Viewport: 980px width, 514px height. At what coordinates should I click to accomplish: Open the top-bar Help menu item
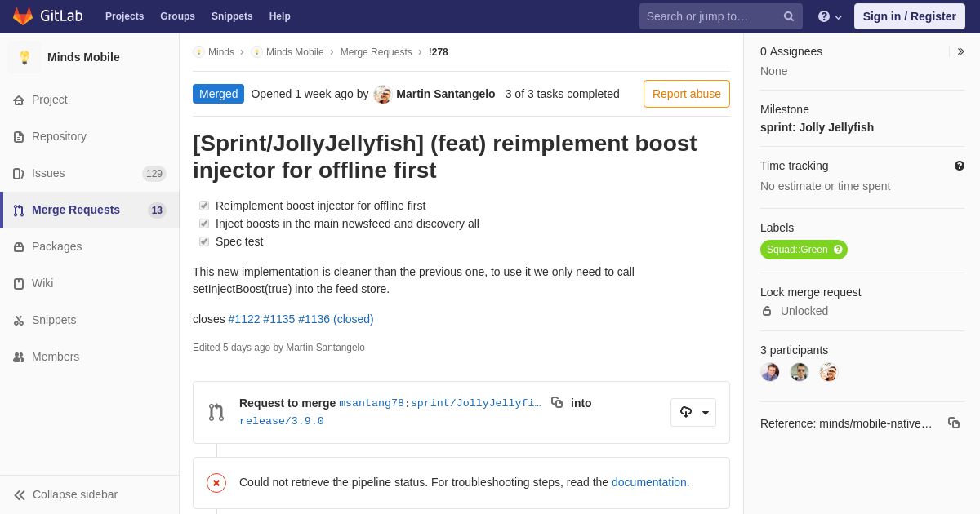click(x=280, y=16)
